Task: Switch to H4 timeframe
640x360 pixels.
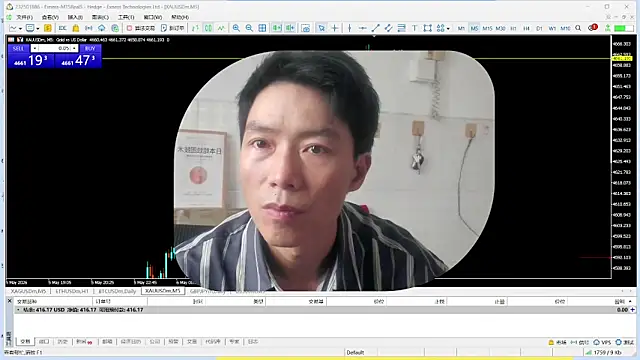Action: [527, 28]
